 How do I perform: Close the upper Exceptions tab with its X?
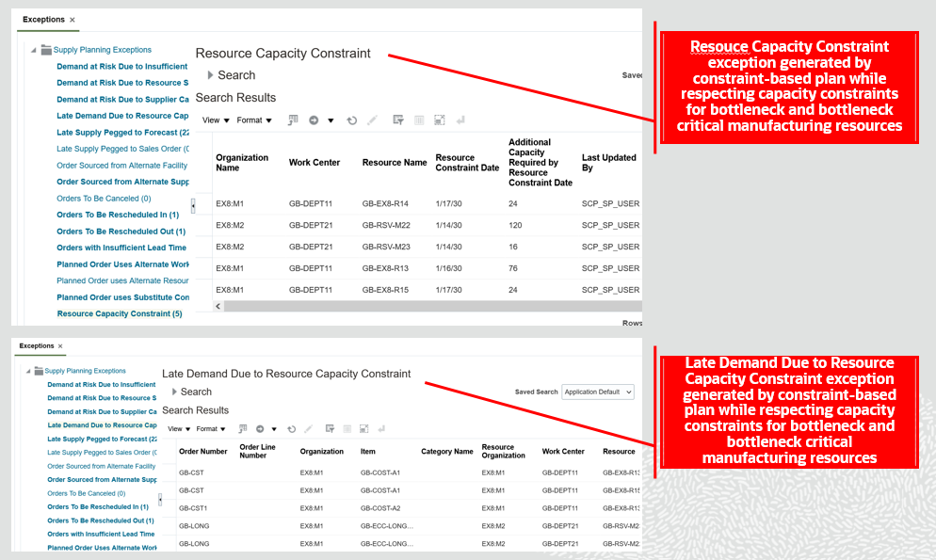[73, 20]
